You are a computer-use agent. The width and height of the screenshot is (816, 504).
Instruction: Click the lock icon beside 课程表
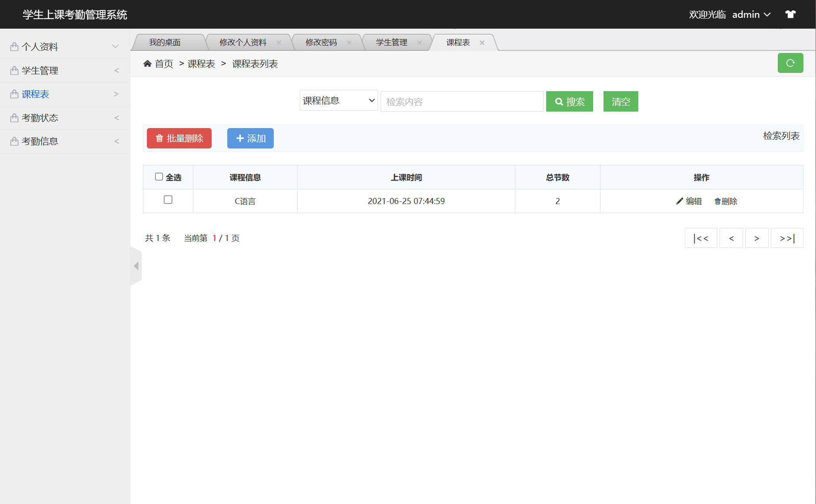coord(13,94)
